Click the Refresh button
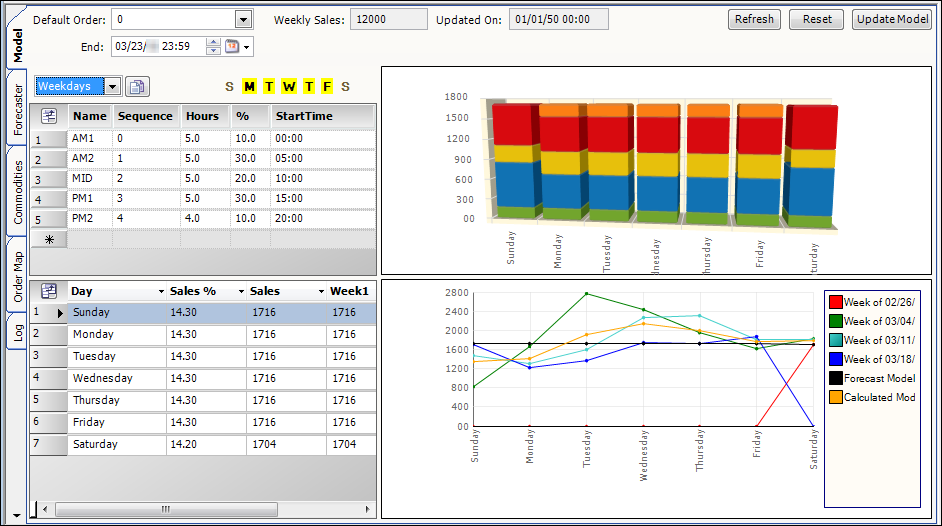The height and width of the screenshot is (526, 942). point(754,19)
